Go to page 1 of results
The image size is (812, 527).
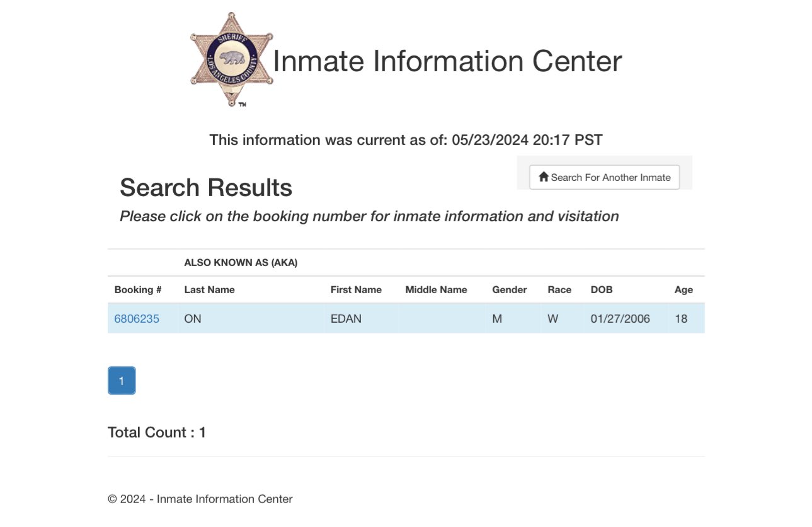[122, 381]
